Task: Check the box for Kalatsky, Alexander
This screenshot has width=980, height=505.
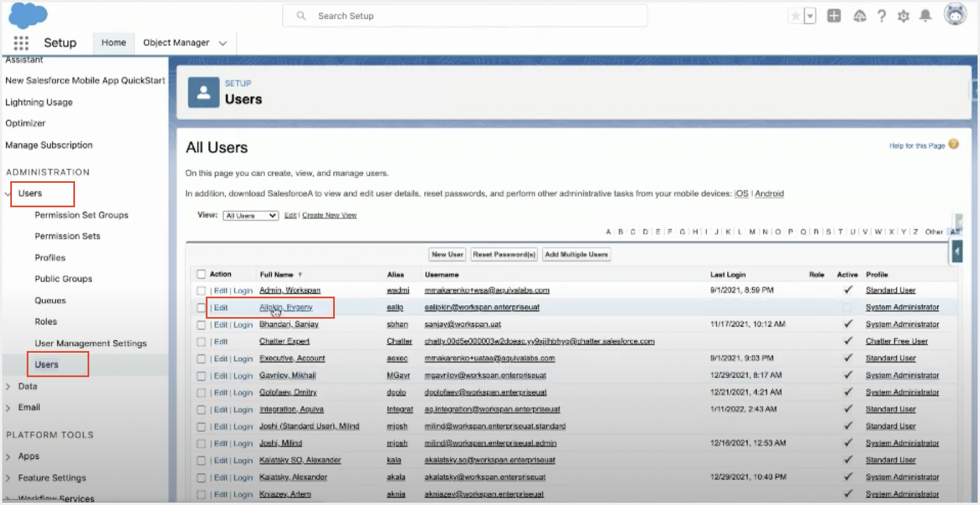Action: [x=201, y=478]
